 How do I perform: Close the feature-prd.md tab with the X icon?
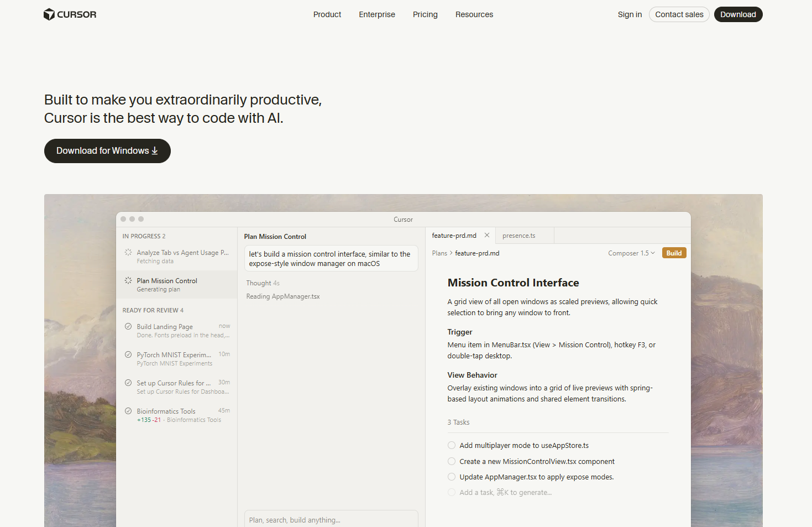[x=487, y=235]
